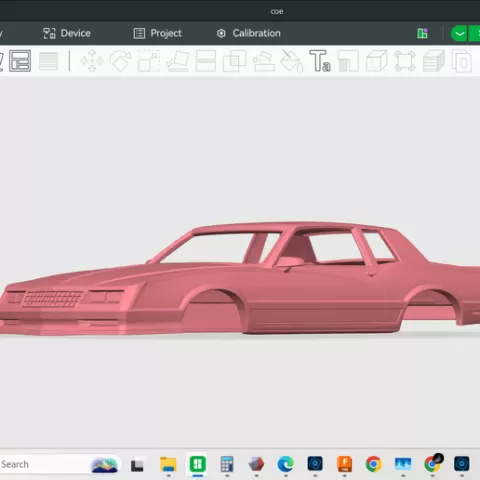The width and height of the screenshot is (480, 480).
Task: Click the dark blue icon left of Fusion
Action: (x=315, y=464)
